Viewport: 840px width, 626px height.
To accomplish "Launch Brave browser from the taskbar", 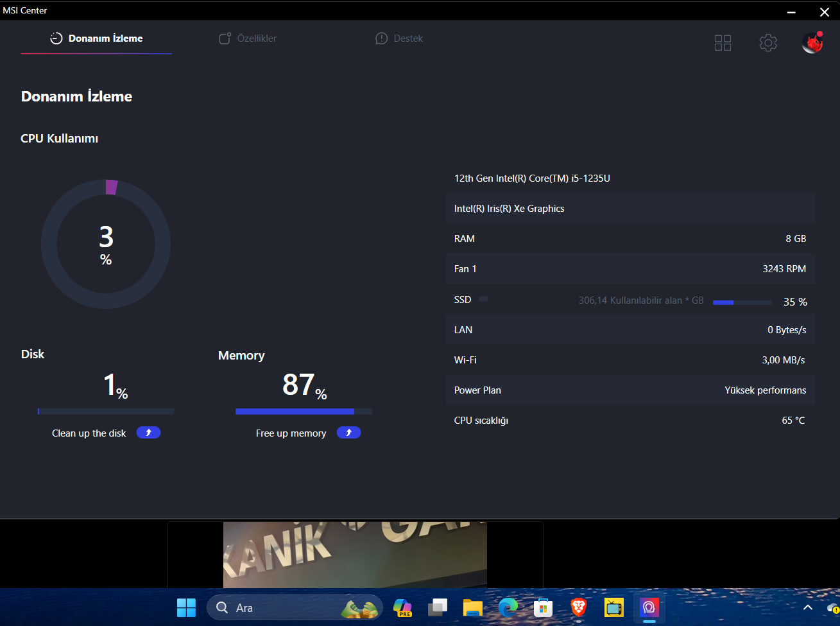I will click(579, 607).
